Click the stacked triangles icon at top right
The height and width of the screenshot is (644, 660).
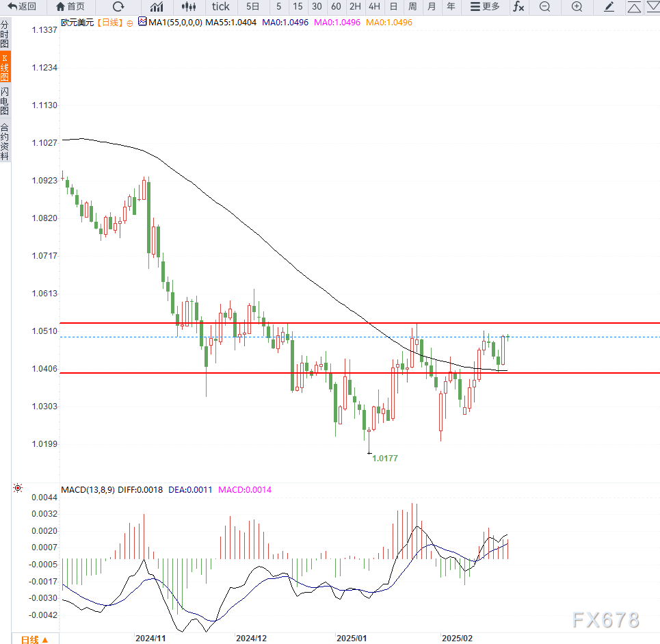click(x=634, y=8)
